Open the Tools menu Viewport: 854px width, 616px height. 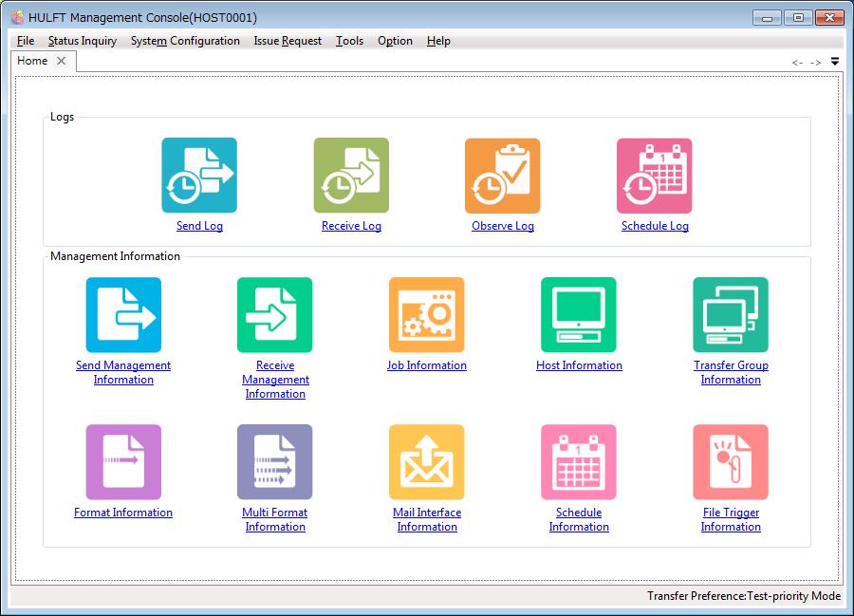click(349, 41)
